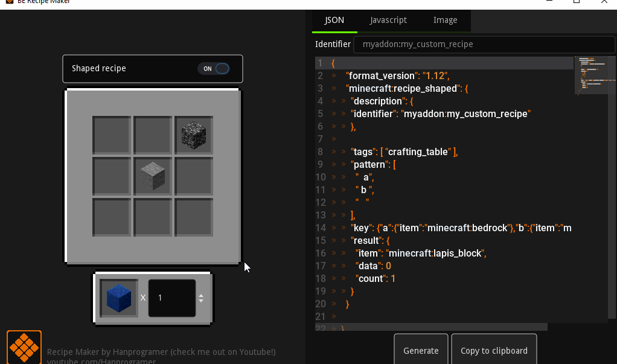Viewport: 617px width, 364px height.
Task: Select the lapis block result slot
Action: [119, 298]
